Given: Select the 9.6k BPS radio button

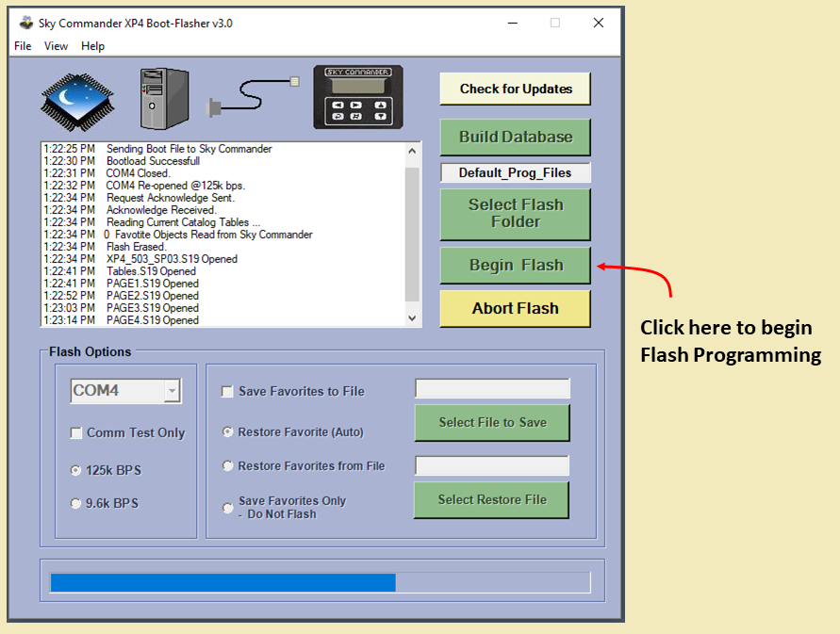Looking at the screenshot, I should coord(76,503).
